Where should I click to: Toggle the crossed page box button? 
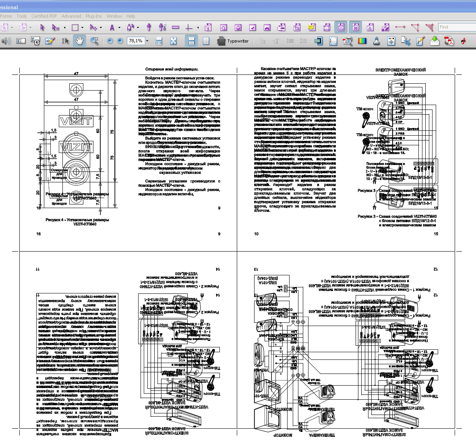341,28
